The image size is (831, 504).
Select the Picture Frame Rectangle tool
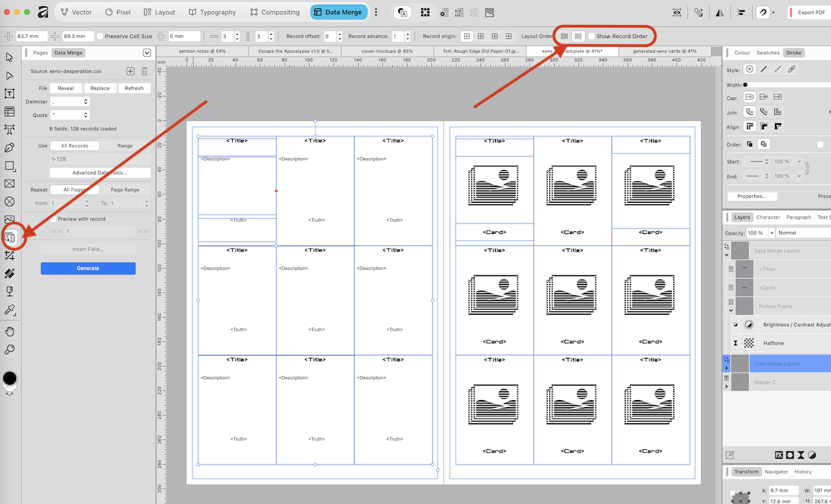click(x=10, y=183)
